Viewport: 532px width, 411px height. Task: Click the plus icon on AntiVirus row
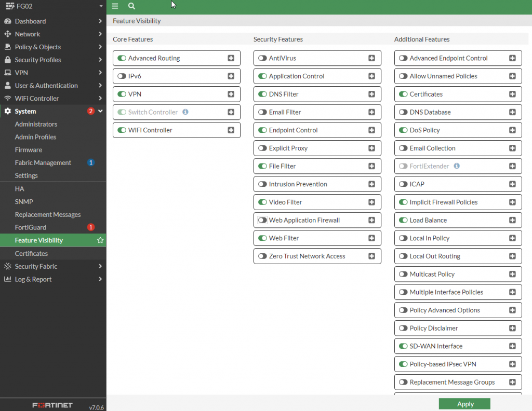371,58
